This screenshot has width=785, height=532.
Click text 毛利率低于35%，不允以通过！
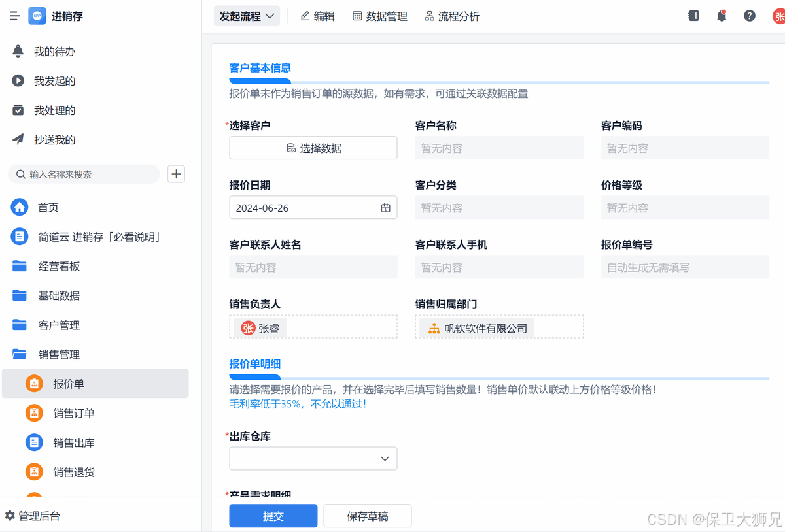click(x=298, y=404)
